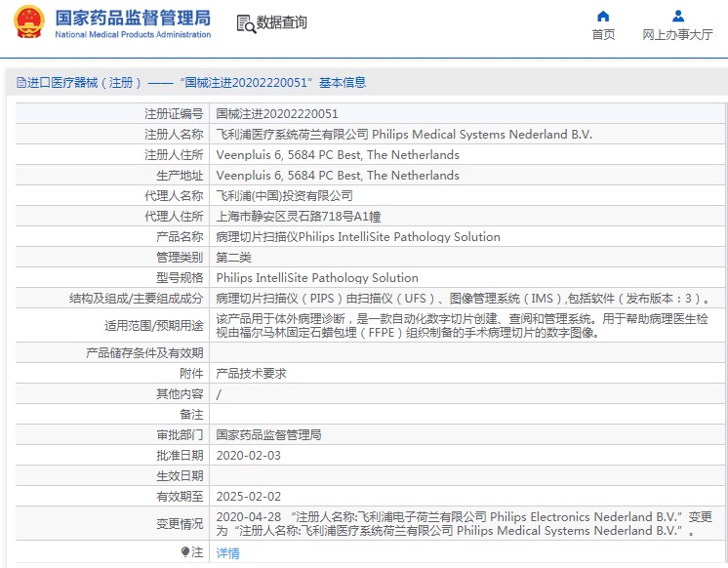Click the expiry date 2025-02-02
Image resolution: width=728 pixels, height=568 pixels.
click(248, 497)
